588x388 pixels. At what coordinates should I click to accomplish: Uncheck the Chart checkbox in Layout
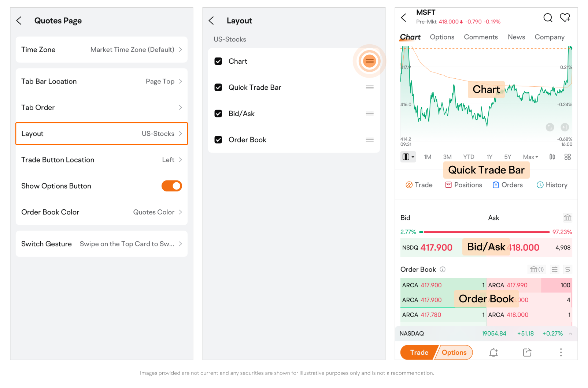[218, 61]
